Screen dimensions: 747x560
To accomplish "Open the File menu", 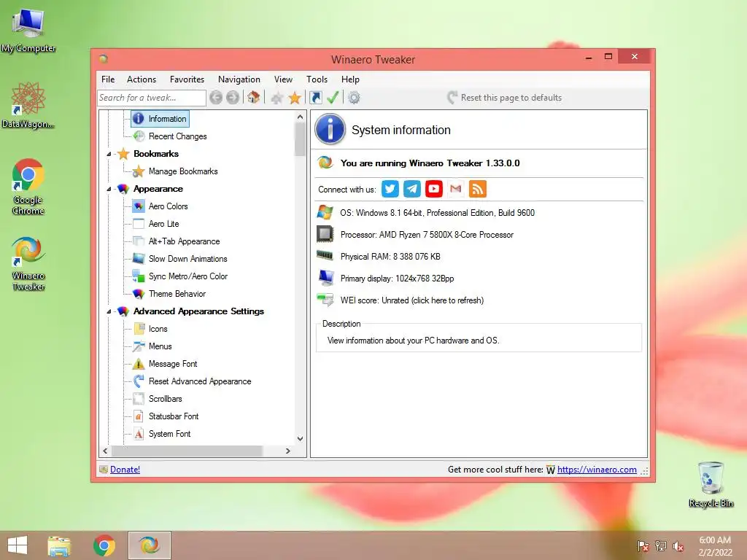I will (108, 79).
